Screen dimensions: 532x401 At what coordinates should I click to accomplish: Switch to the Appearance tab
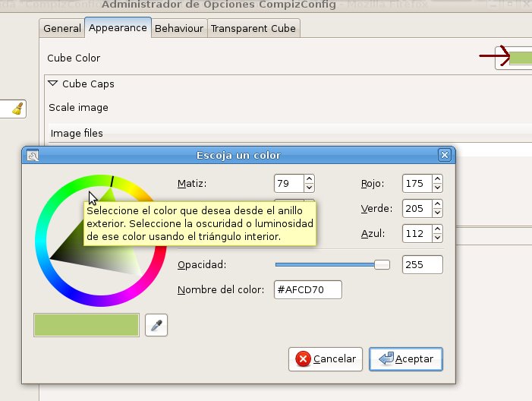118,27
